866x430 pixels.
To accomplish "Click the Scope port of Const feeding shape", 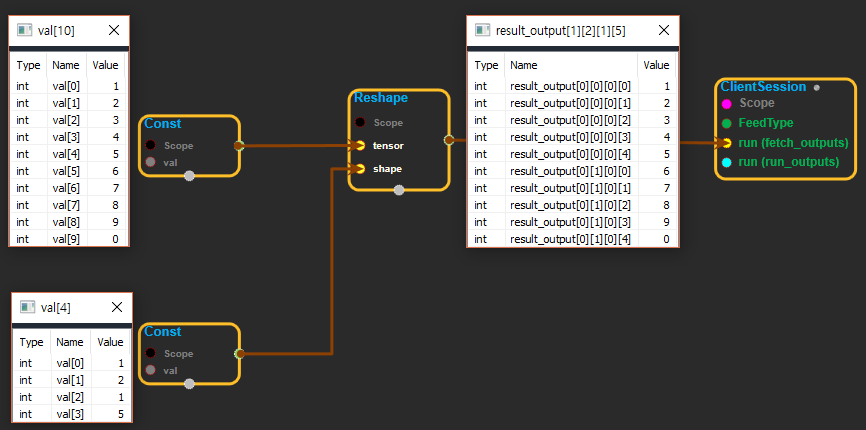I will pos(151,354).
